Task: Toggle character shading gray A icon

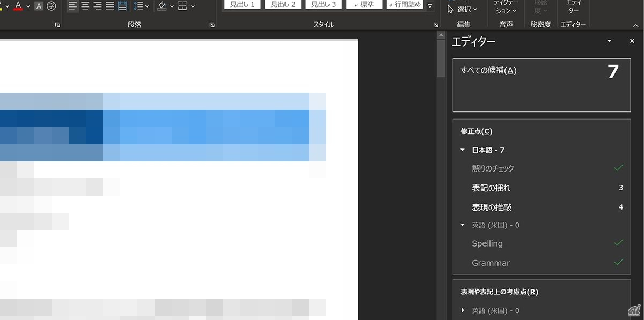Action: (39, 6)
